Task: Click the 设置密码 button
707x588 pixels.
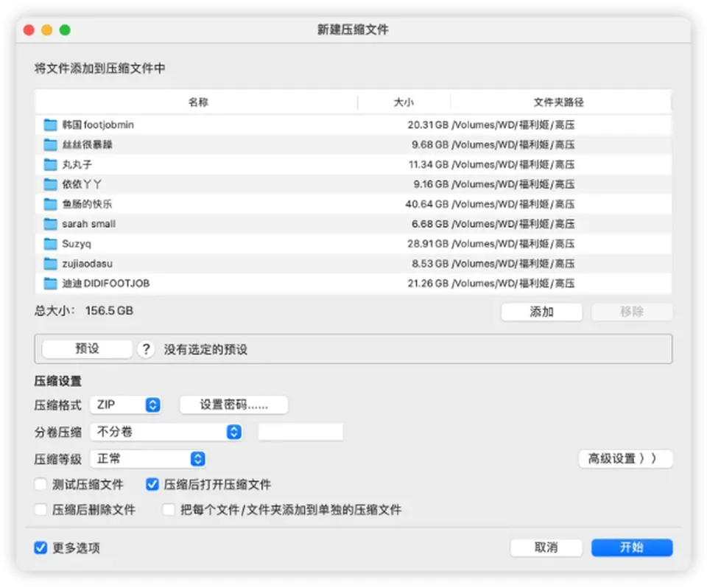Action: tap(233, 405)
